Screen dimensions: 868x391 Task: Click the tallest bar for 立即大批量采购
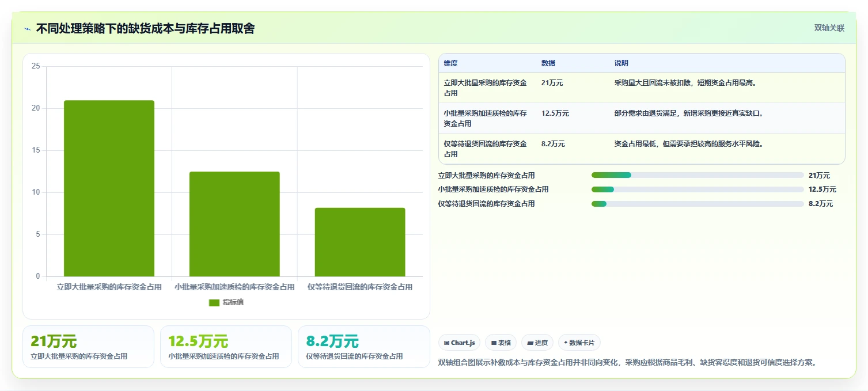(109, 188)
